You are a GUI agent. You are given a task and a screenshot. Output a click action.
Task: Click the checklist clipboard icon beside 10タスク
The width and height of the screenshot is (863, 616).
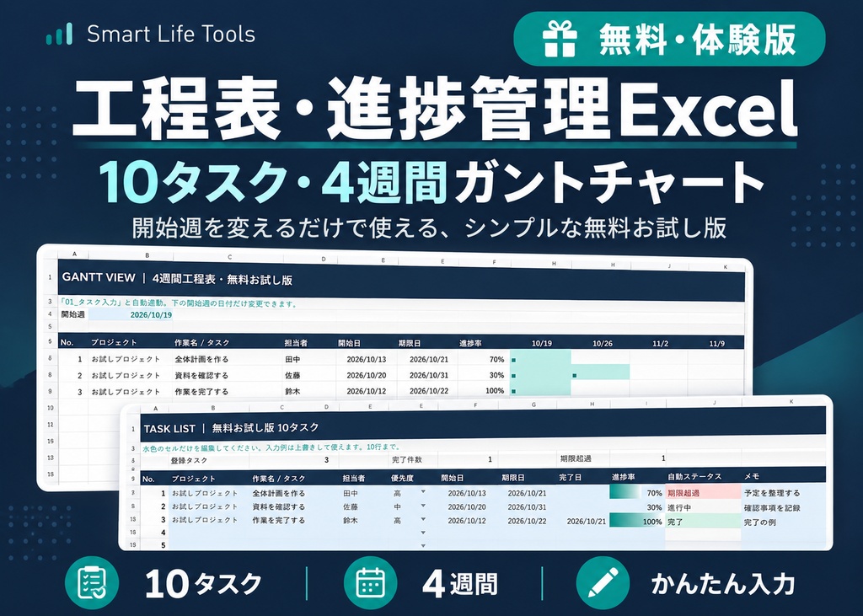tap(91, 582)
